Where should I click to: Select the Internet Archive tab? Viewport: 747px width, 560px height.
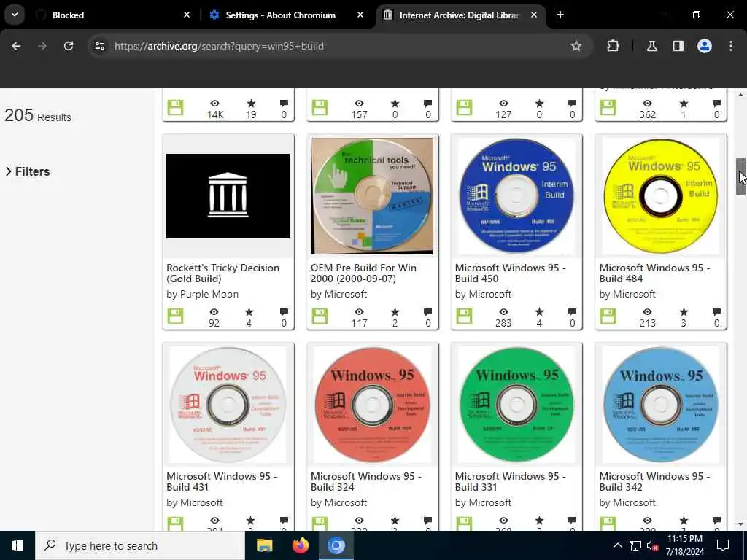coord(460,15)
